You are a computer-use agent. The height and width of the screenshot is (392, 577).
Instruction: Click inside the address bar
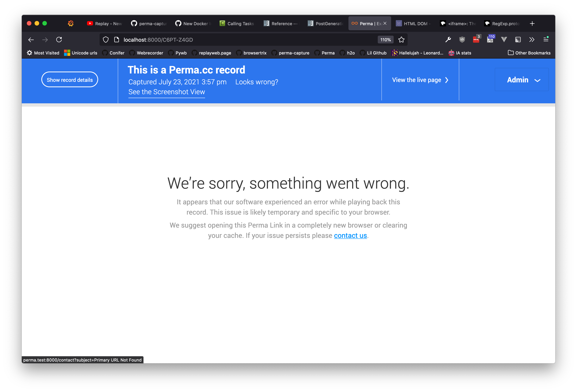(224, 39)
